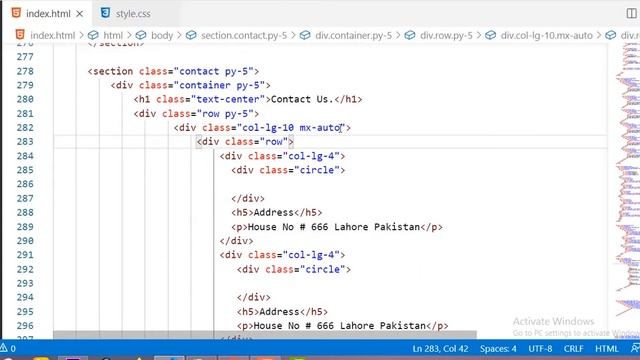Click the "col-lg-10 mx-auto" class value
This screenshot has height=360, width=640.
[x=291, y=128]
